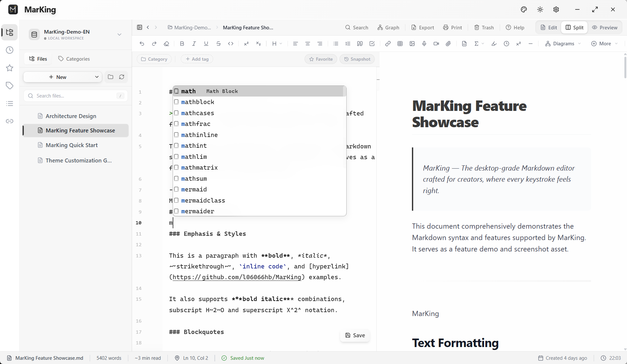This screenshot has height=364, width=627.
Task: Open Export from the top toolbar
Action: (x=422, y=27)
